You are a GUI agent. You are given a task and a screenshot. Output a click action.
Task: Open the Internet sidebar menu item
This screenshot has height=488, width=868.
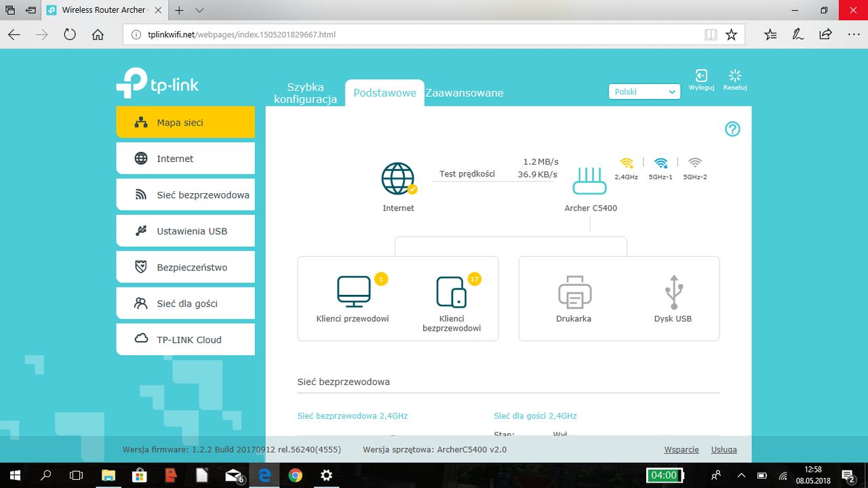[x=185, y=159]
